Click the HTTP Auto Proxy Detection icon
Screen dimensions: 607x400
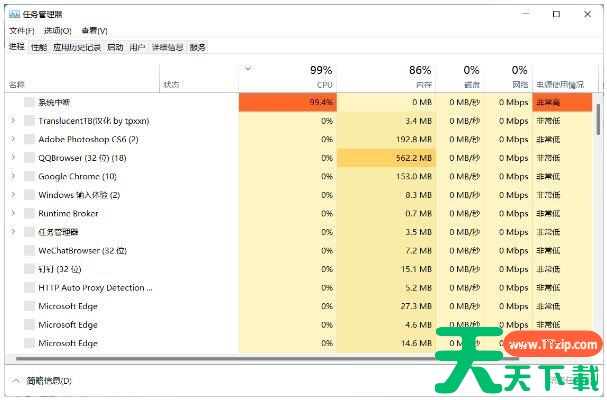coord(29,288)
